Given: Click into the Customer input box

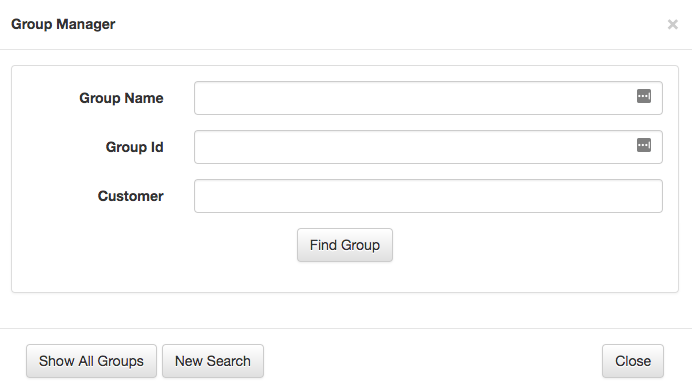Looking at the screenshot, I should pyautogui.click(x=428, y=196).
